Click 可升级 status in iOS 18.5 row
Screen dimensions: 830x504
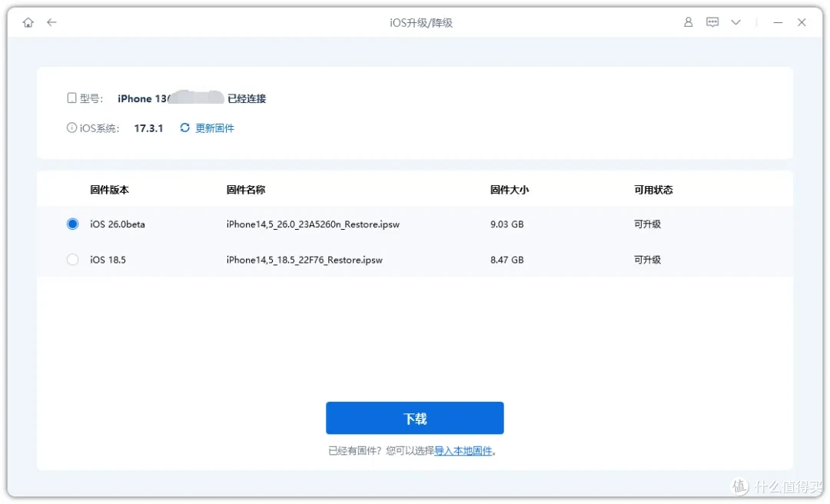click(x=647, y=260)
